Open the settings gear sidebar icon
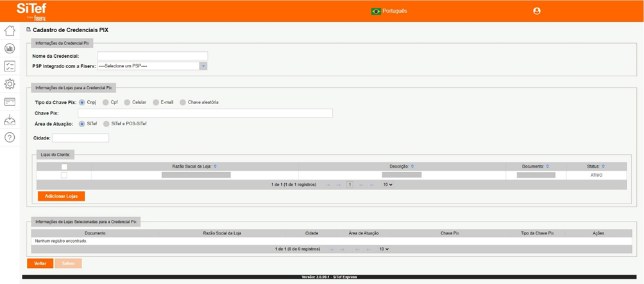 (10, 84)
